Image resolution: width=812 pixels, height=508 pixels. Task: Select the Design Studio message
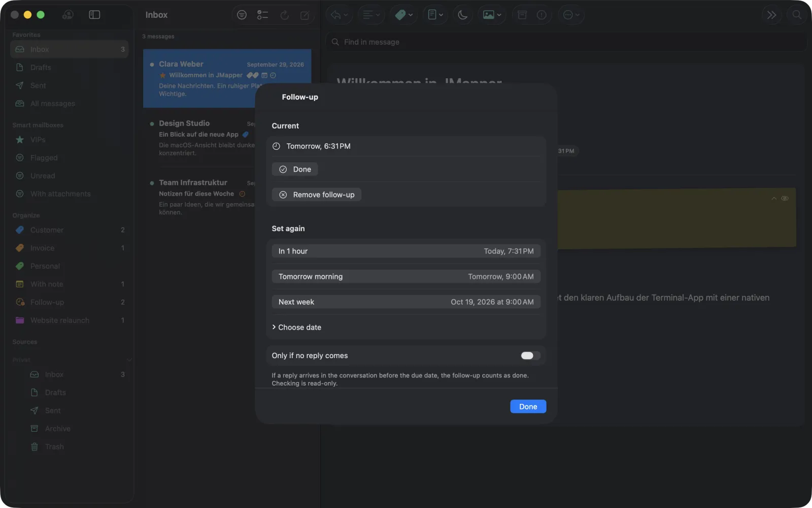click(199, 138)
